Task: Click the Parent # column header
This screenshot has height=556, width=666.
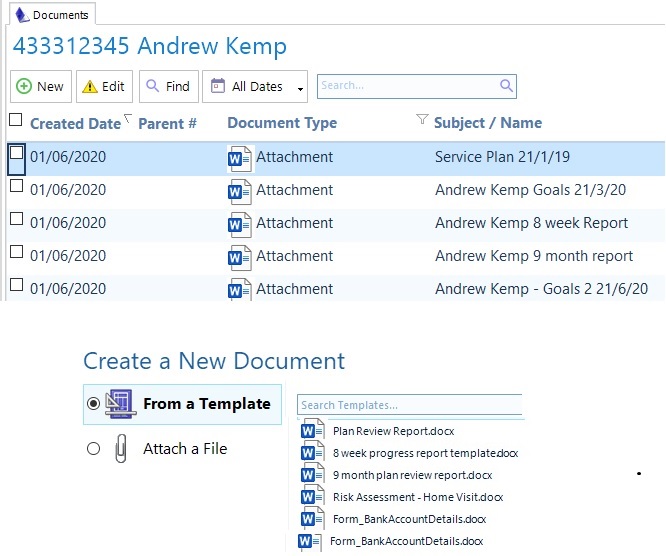Action: pos(167,124)
